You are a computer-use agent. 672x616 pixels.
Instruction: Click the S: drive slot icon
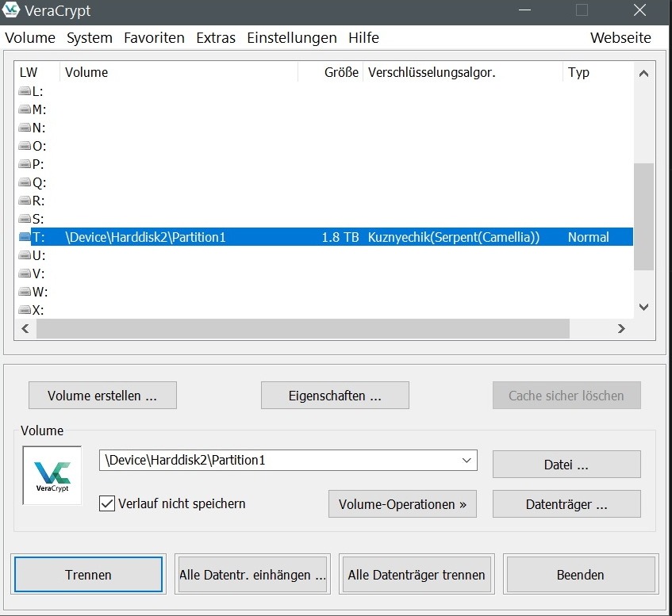pos(25,219)
